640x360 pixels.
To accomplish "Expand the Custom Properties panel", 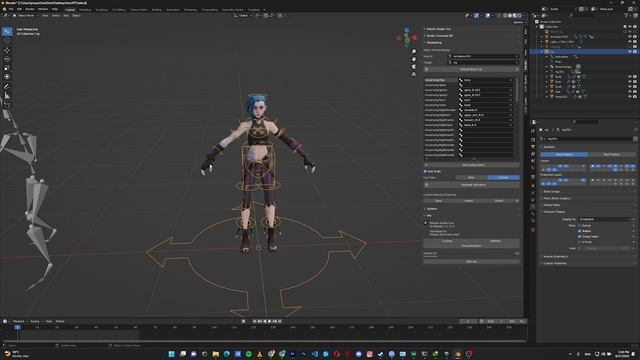I will 555,263.
